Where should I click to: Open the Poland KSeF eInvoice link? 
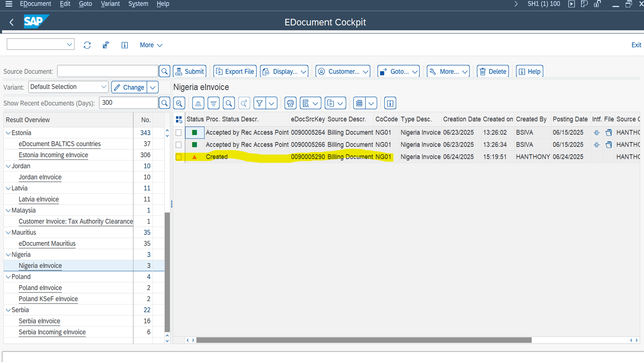[48, 299]
